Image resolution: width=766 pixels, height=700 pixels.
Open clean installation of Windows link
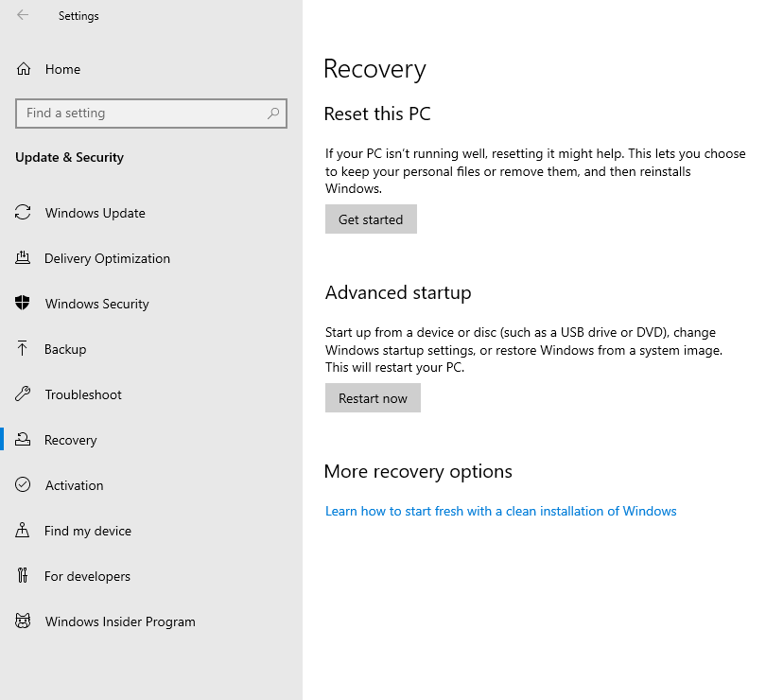[500, 511]
